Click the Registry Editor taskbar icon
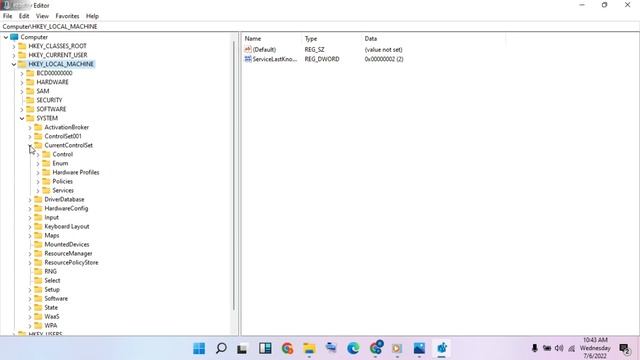This screenshot has height=360, width=640. tap(442, 348)
